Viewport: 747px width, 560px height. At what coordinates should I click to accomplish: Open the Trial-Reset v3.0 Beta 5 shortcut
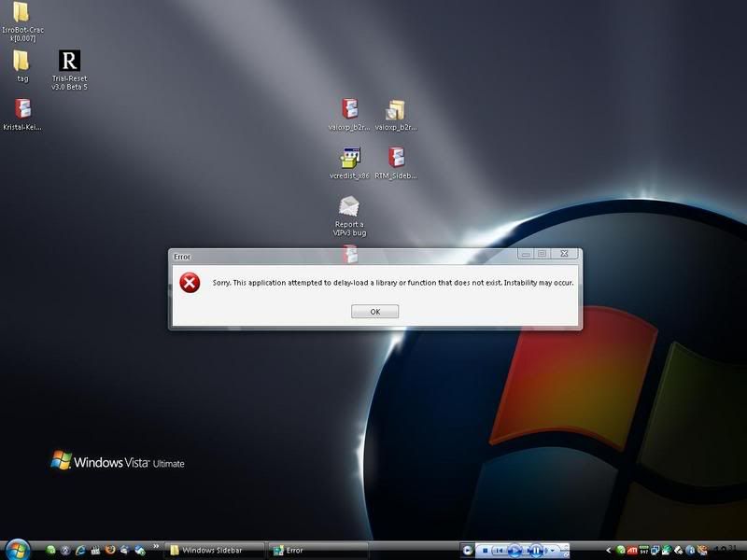69,62
